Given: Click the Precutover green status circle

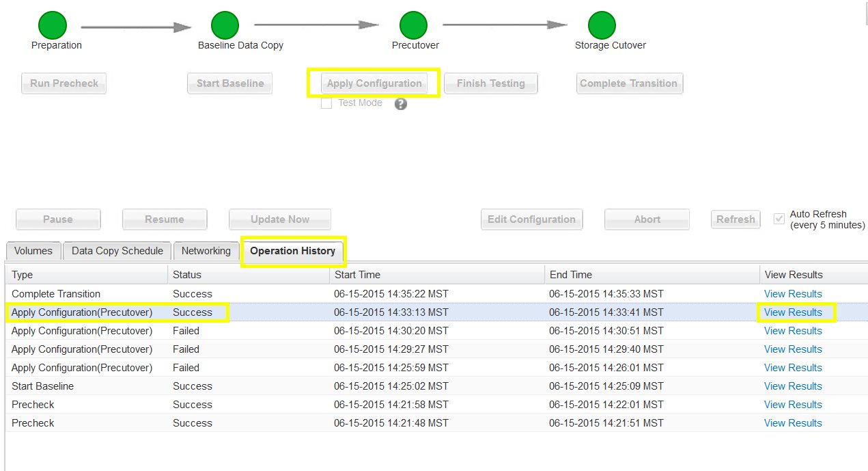Looking at the screenshot, I should 413,25.
